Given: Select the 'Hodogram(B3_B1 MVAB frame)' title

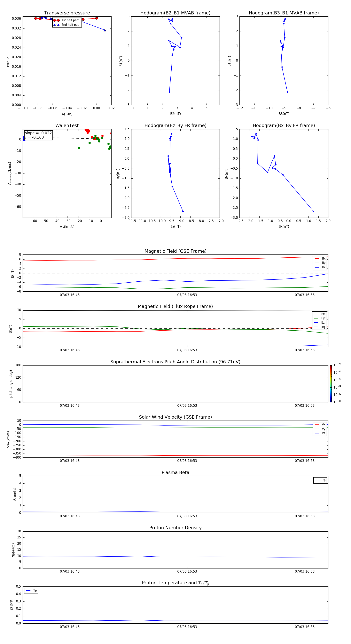Looking at the screenshot, I should pos(284,13).
